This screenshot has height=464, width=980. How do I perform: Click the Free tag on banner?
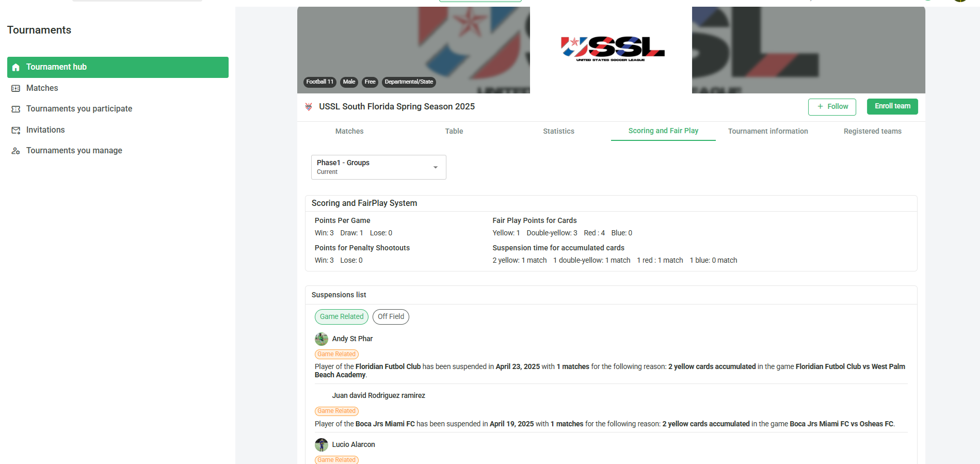click(x=370, y=82)
